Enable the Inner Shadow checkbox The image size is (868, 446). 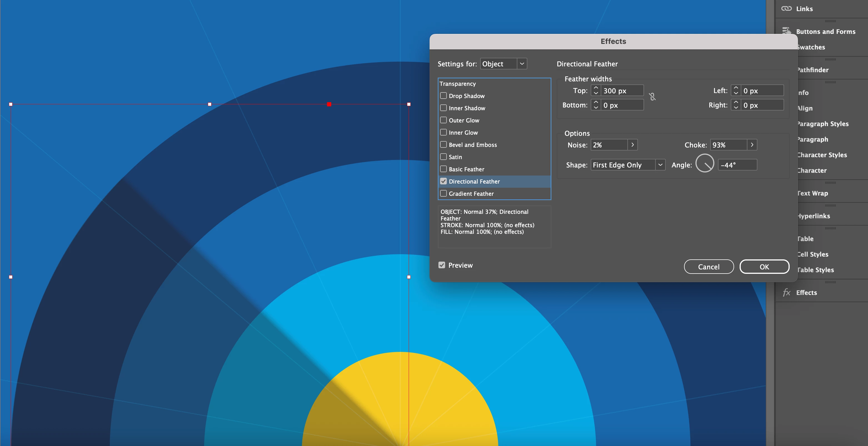[443, 108]
